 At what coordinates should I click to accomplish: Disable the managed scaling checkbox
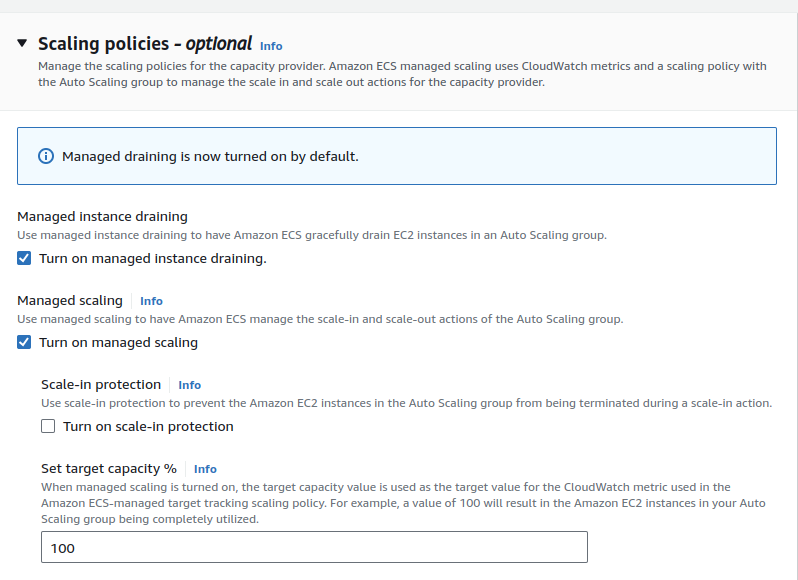coord(25,342)
